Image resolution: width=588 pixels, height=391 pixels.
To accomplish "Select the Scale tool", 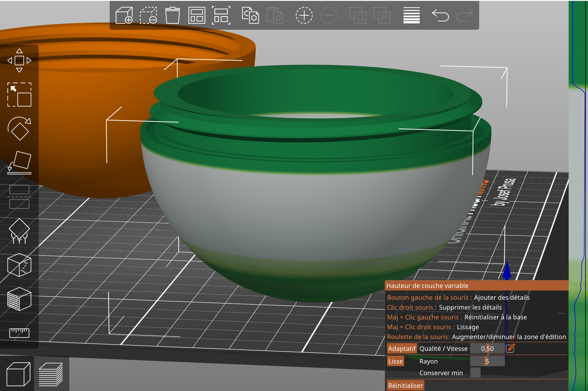I will click(19, 95).
